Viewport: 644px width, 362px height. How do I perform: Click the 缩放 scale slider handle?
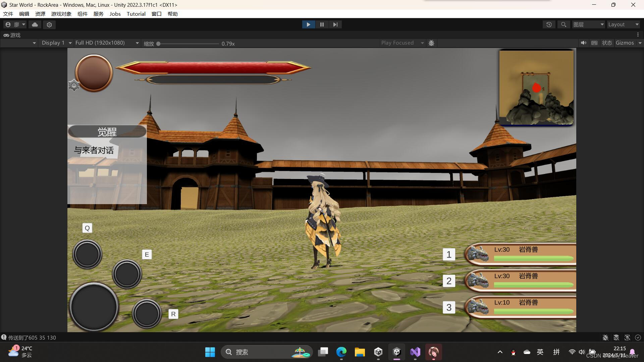pos(158,44)
